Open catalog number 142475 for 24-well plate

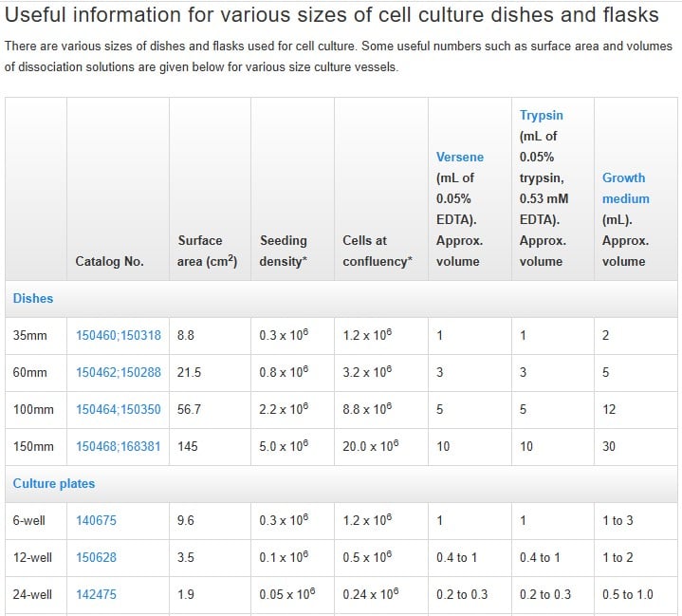(x=96, y=594)
